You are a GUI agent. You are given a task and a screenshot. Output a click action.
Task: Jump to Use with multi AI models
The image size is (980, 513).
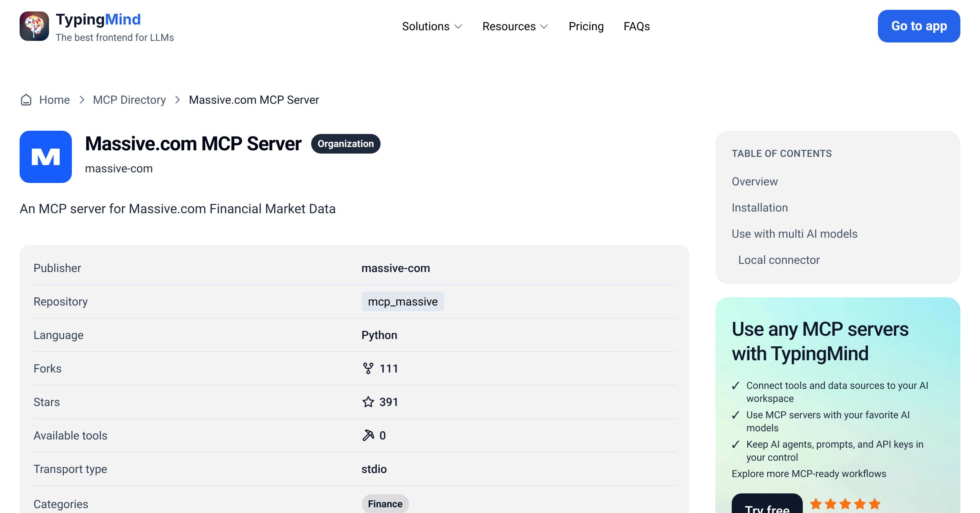(x=794, y=234)
